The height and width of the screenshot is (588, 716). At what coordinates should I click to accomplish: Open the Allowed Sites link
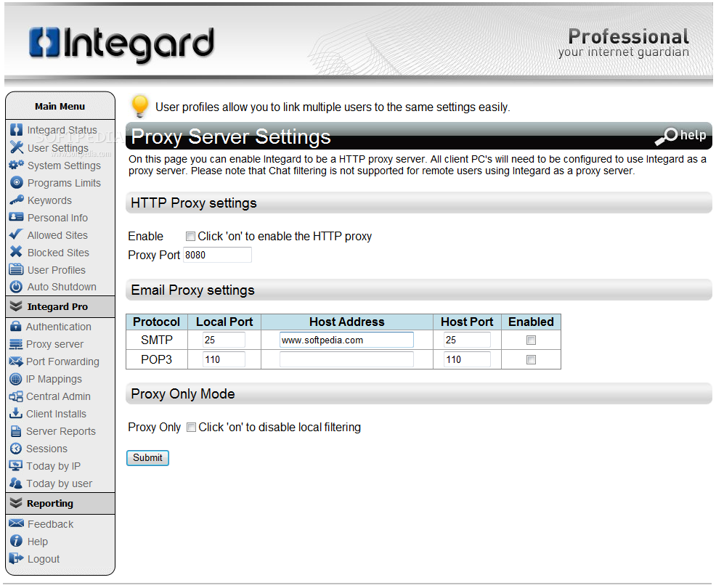[x=57, y=235]
